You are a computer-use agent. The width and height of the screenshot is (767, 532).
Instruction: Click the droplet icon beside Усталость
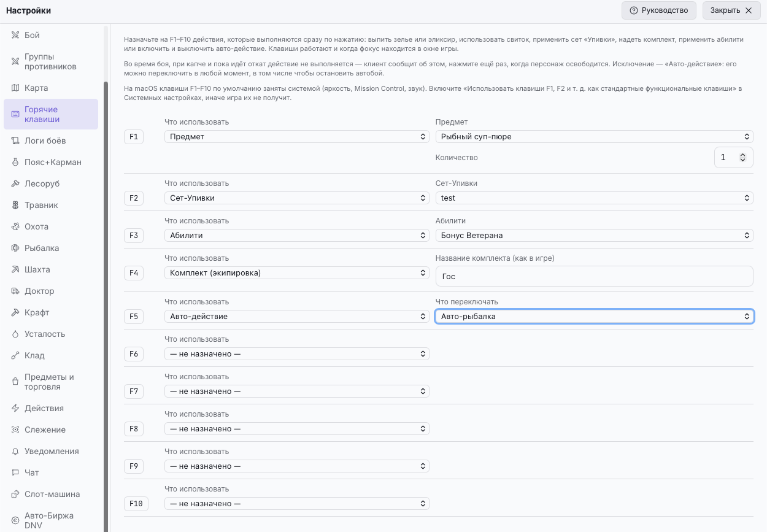coord(15,334)
